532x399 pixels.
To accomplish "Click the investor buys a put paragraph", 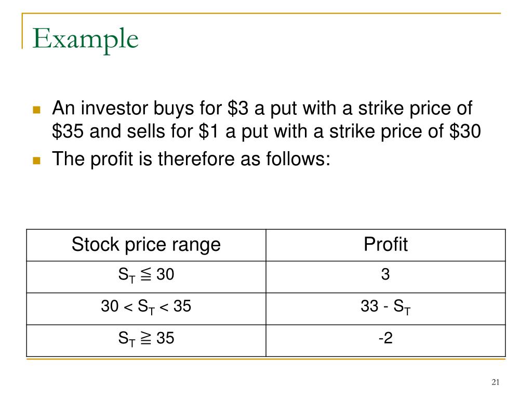I will 267,120.
